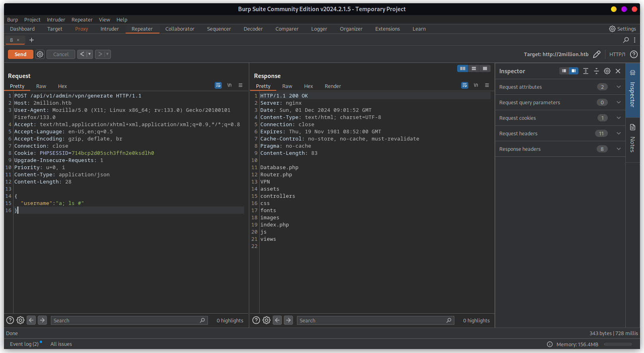Switch Request view to Hex tab
The width and height of the screenshot is (644, 353).
[x=62, y=86]
